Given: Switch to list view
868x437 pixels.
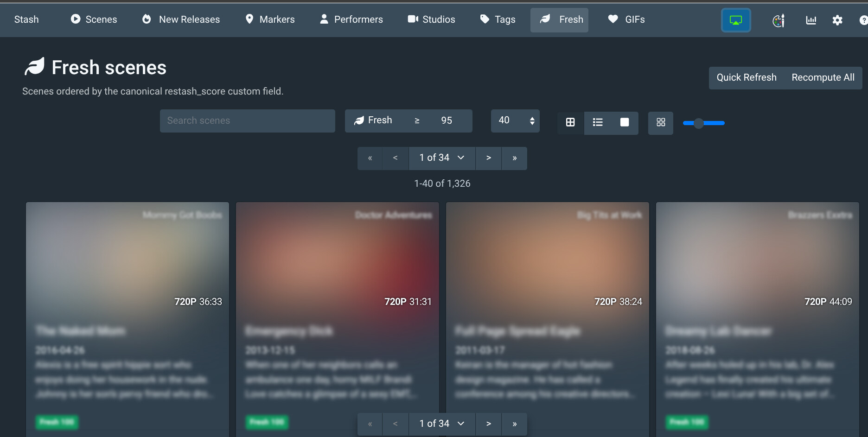Looking at the screenshot, I should click(598, 122).
